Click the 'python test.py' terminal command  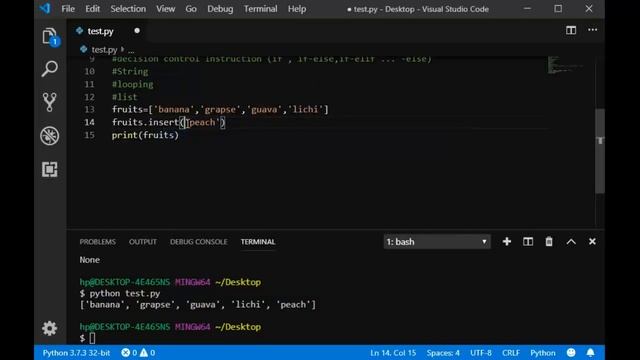coord(125,293)
